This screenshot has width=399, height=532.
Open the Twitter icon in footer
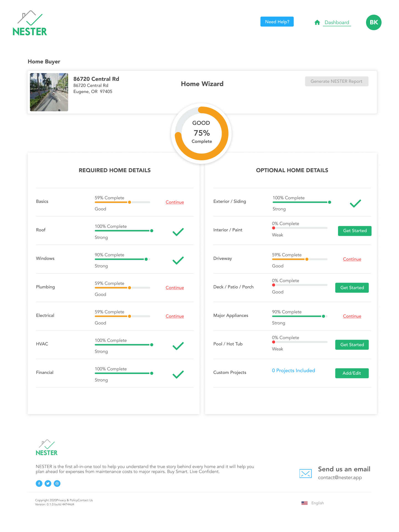point(48,484)
